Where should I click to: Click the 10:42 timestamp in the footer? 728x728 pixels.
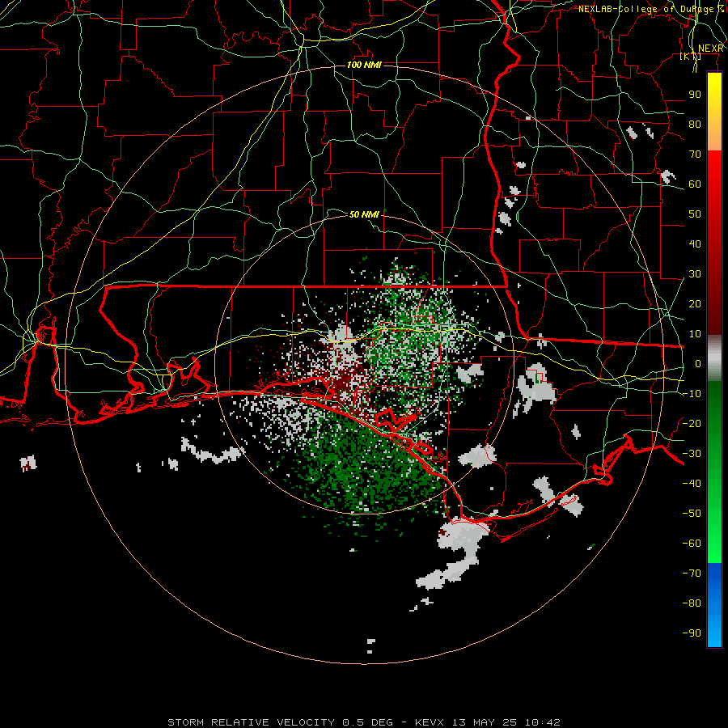click(x=542, y=722)
